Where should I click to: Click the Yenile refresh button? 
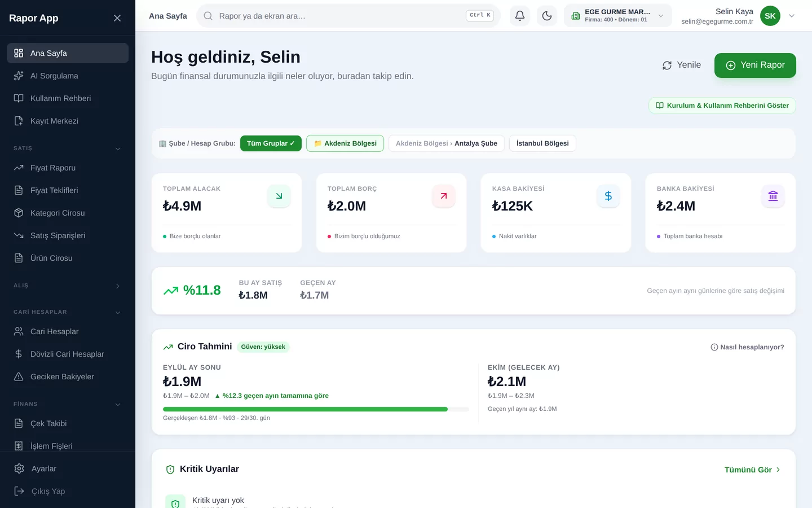(x=682, y=65)
